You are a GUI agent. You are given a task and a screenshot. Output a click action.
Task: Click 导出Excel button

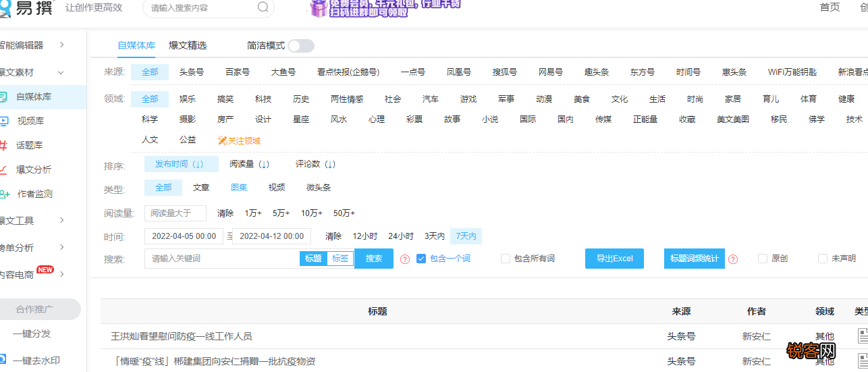click(x=614, y=259)
